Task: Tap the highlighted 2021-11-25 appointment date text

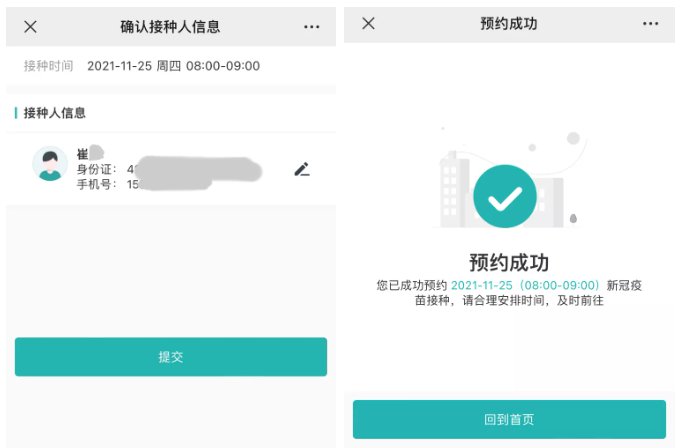Action: [482, 285]
